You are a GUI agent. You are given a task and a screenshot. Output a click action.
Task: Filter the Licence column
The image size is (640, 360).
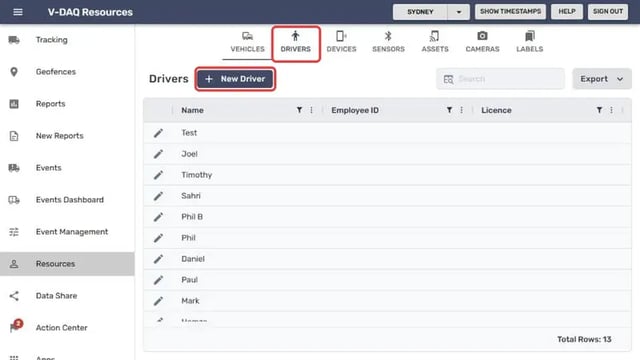[x=599, y=110]
